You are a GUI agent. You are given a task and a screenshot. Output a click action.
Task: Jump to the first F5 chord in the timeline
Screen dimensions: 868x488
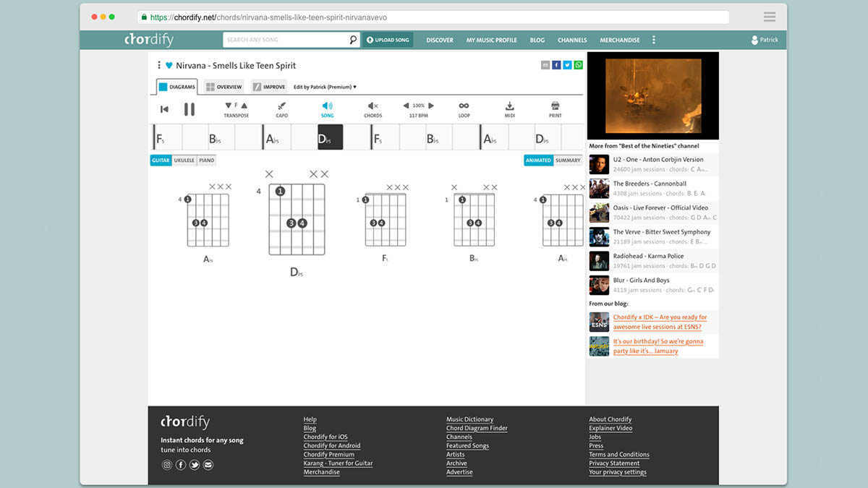point(167,137)
